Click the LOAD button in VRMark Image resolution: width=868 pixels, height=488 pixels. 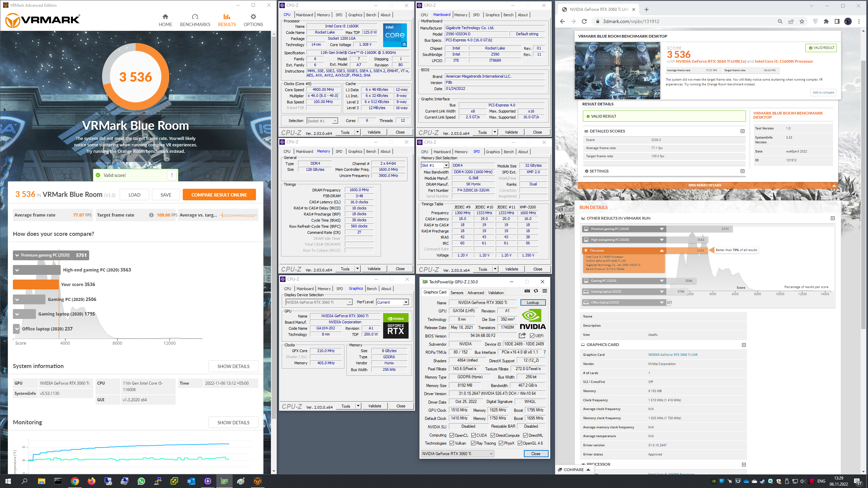click(x=134, y=195)
